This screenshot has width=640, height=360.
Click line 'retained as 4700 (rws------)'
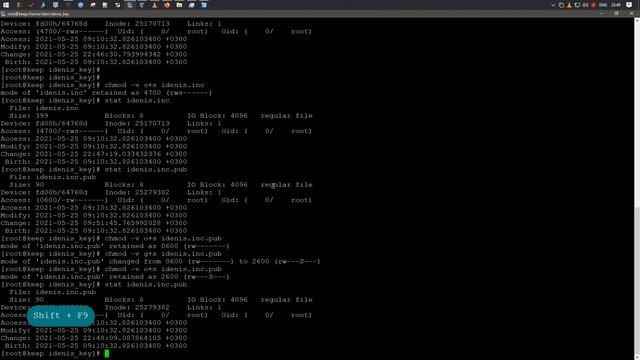(x=106, y=93)
